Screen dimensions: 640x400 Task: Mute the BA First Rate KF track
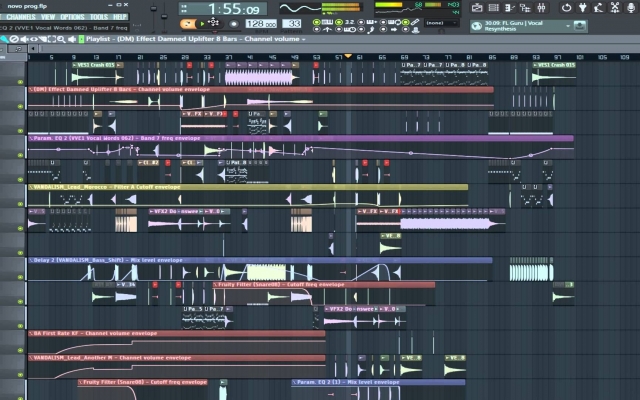20,350
